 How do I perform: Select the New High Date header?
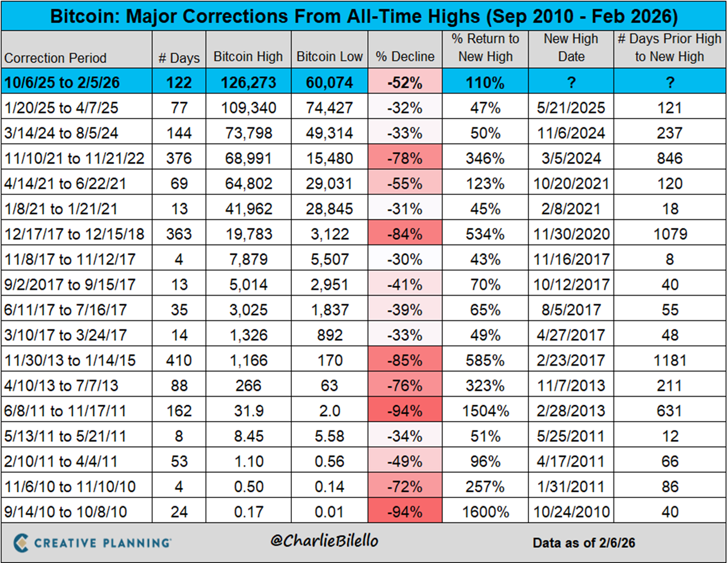coord(571,48)
